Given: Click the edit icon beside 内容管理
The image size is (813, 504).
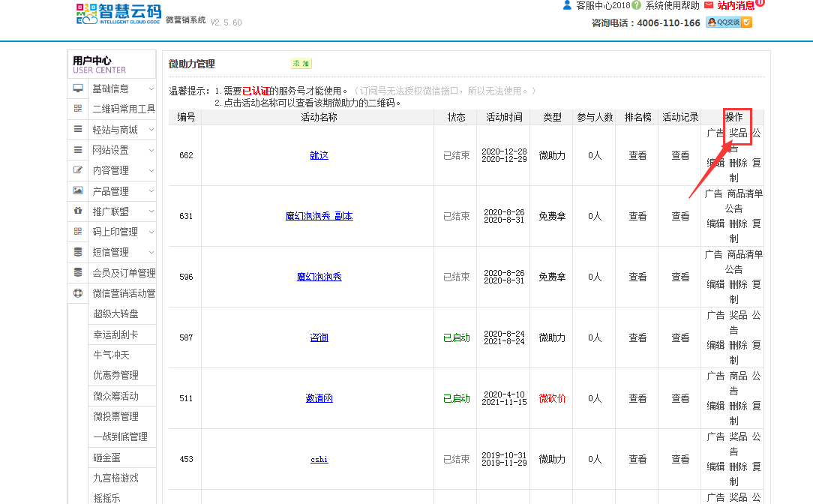Looking at the screenshot, I should point(78,170).
